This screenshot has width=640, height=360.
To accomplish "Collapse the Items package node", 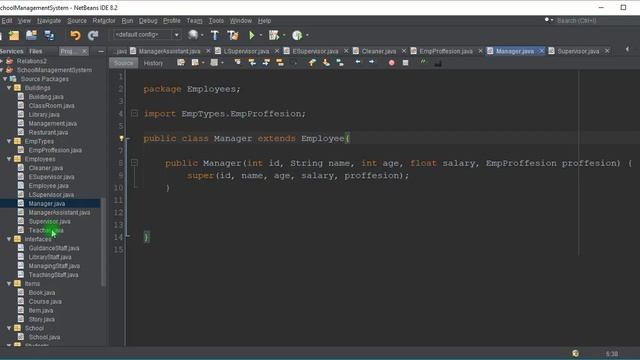I will tap(9, 284).
